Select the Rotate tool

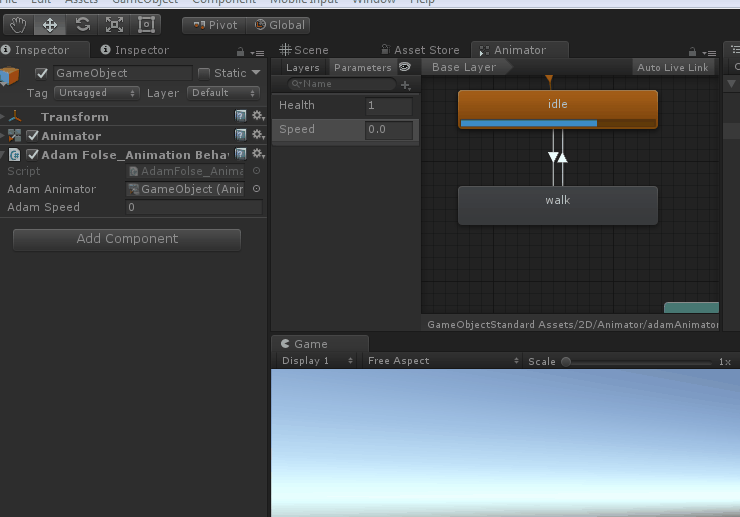(83, 25)
